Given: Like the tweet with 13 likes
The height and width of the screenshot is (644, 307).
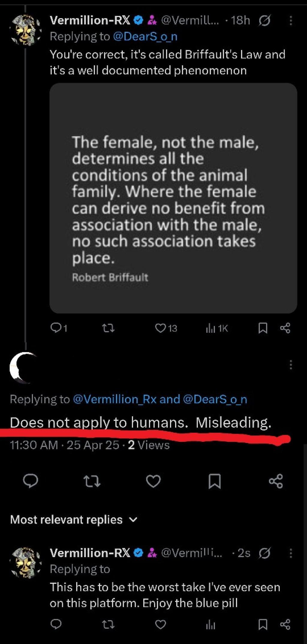Looking at the screenshot, I should [161, 328].
